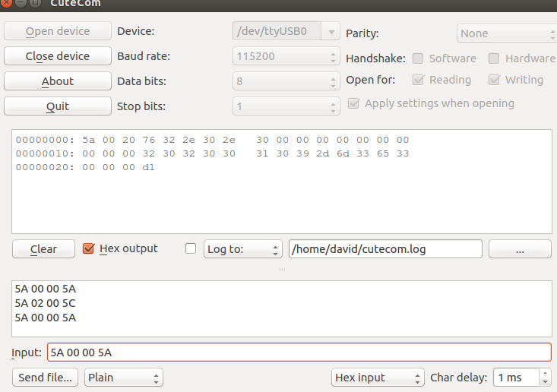Clear the output with the Clear button

43,249
